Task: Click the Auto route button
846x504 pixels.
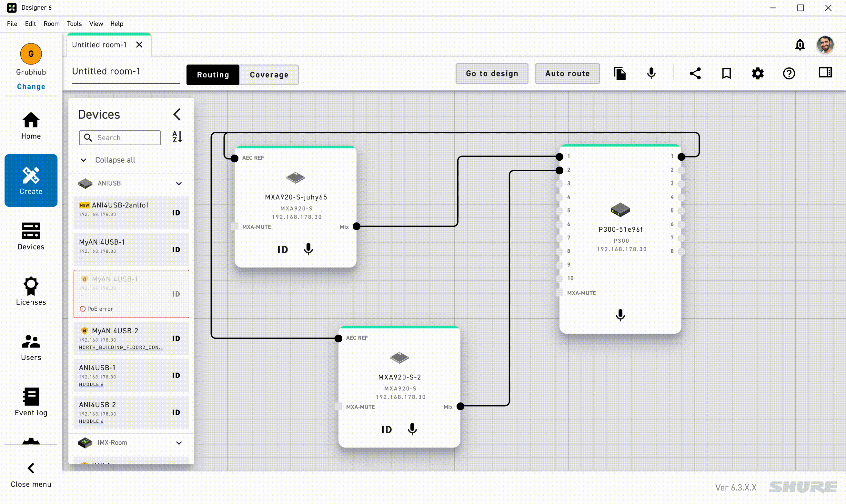Action: point(567,73)
